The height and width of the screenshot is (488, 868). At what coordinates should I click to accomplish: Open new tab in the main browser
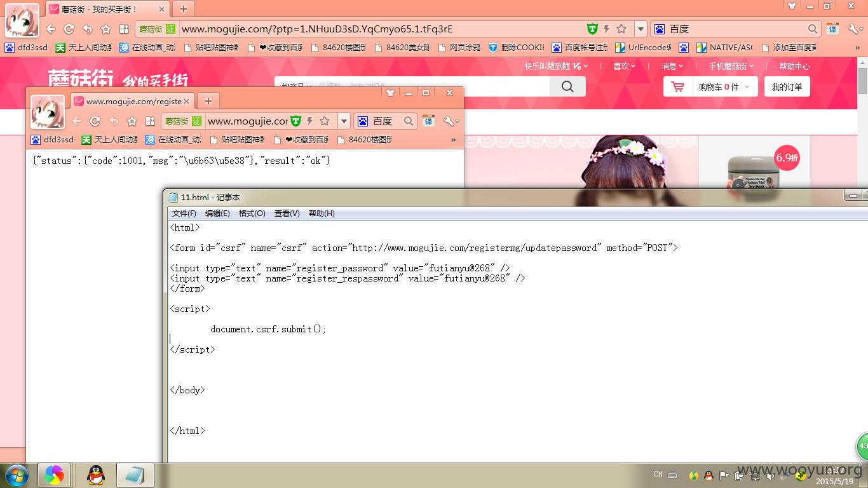183,8
